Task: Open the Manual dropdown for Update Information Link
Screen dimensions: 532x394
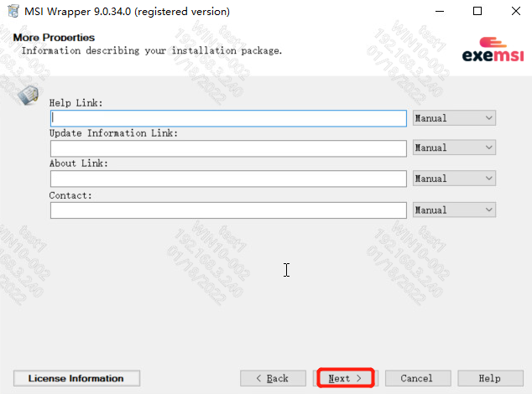Action: (x=454, y=148)
